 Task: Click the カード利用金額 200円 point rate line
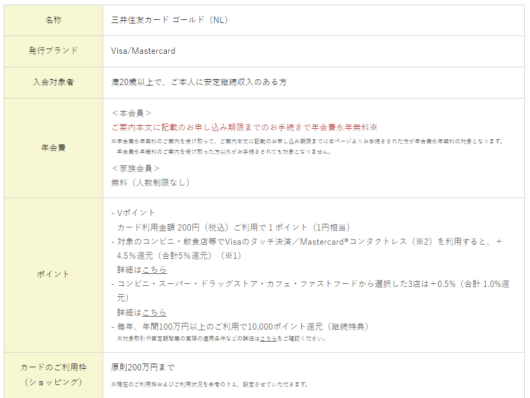pyautogui.click(x=234, y=227)
